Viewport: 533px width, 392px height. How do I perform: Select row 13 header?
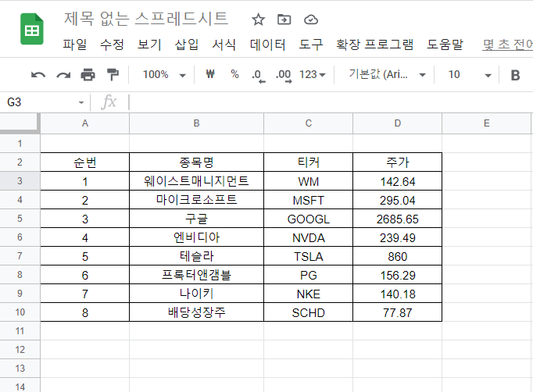20,369
